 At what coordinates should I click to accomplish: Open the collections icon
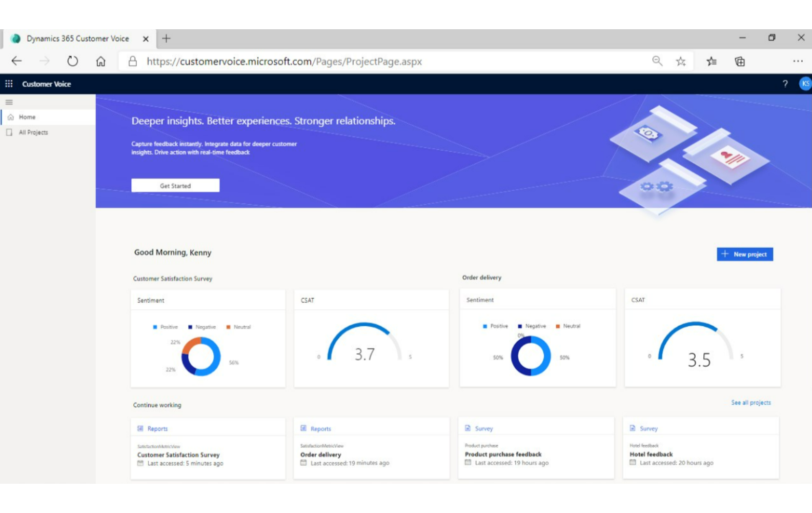740,62
